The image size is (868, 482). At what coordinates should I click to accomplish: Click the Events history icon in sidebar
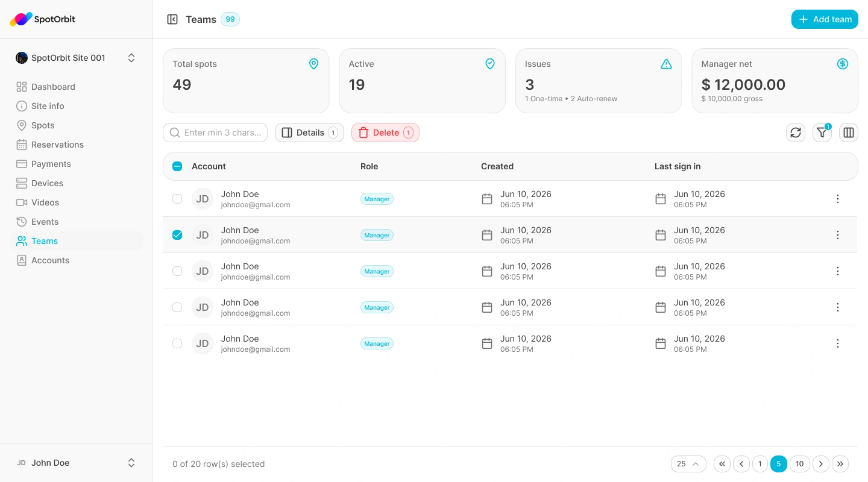point(22,222)
